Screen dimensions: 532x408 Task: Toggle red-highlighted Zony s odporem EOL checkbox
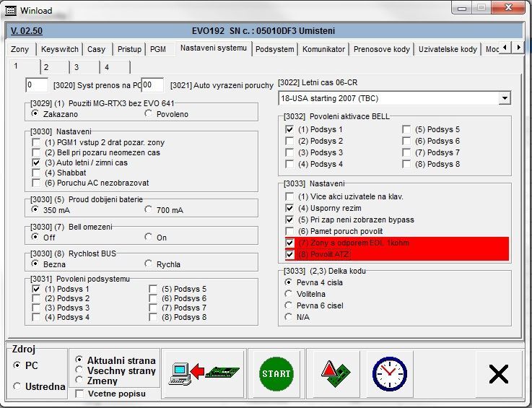click(x=290, y=243)
